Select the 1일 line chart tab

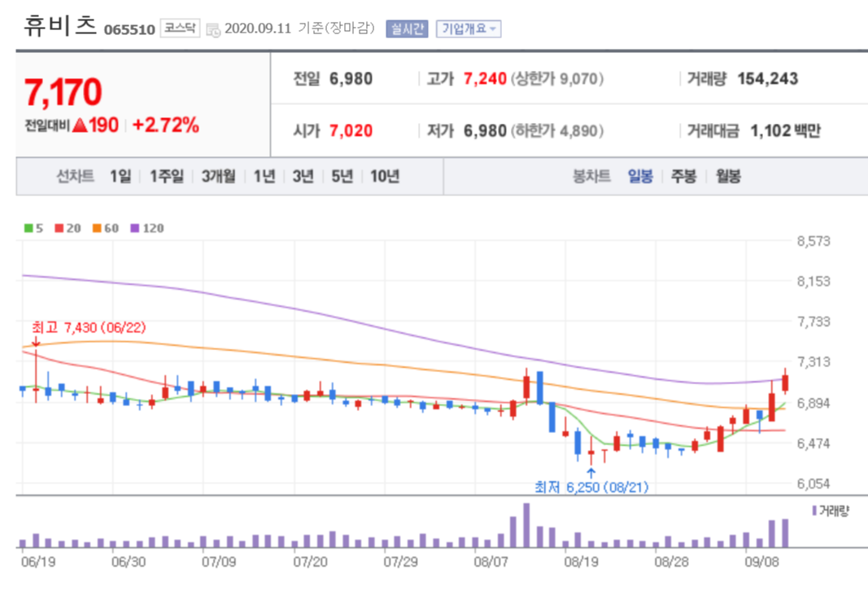click(120, 176)
